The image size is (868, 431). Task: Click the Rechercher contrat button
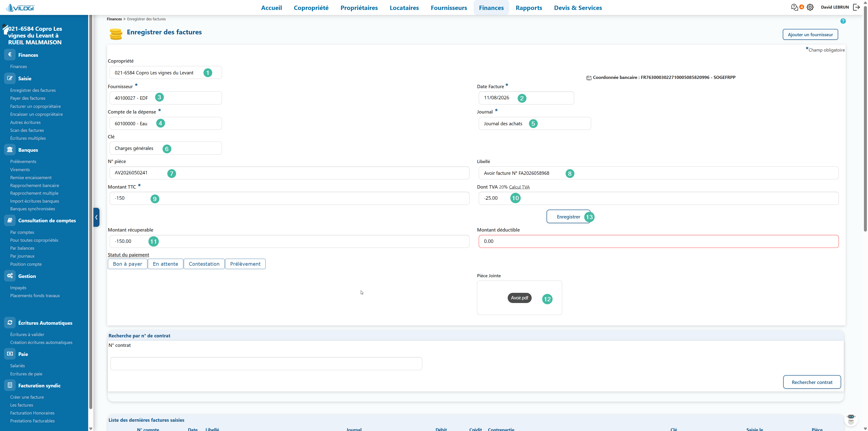(x=812, y=382)
